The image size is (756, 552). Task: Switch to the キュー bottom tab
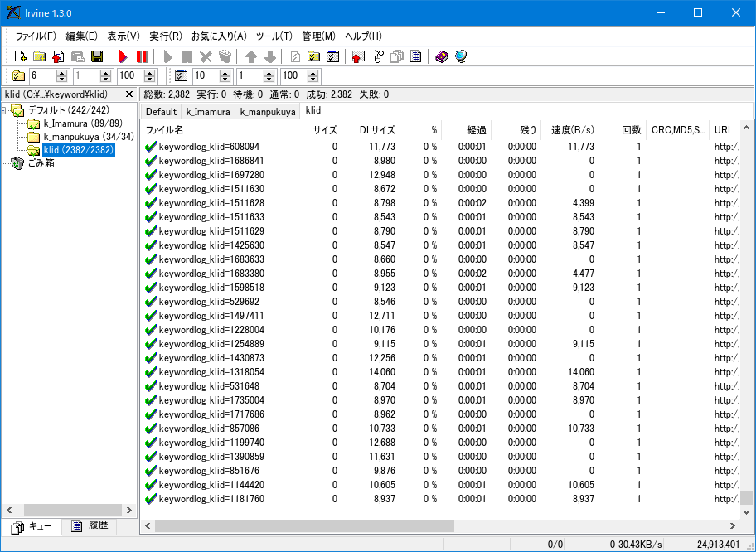pyautogui.click(x=31, y=526)
